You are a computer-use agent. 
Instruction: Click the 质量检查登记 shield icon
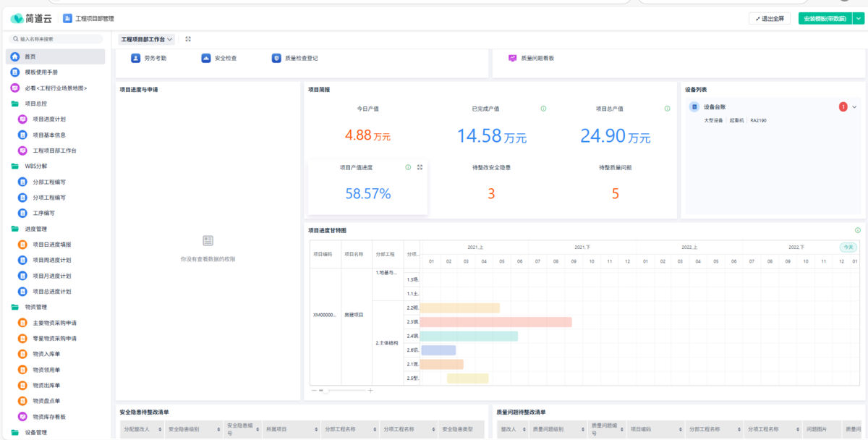[276, 58]
